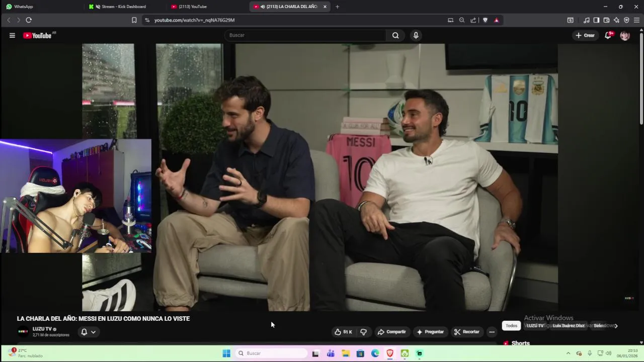Go forward with browser forward arrow

[19, 20]
